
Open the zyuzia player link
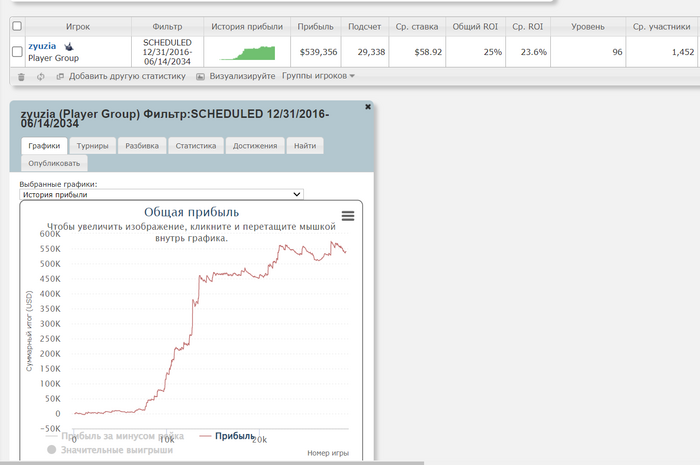(x=42, y=46)
